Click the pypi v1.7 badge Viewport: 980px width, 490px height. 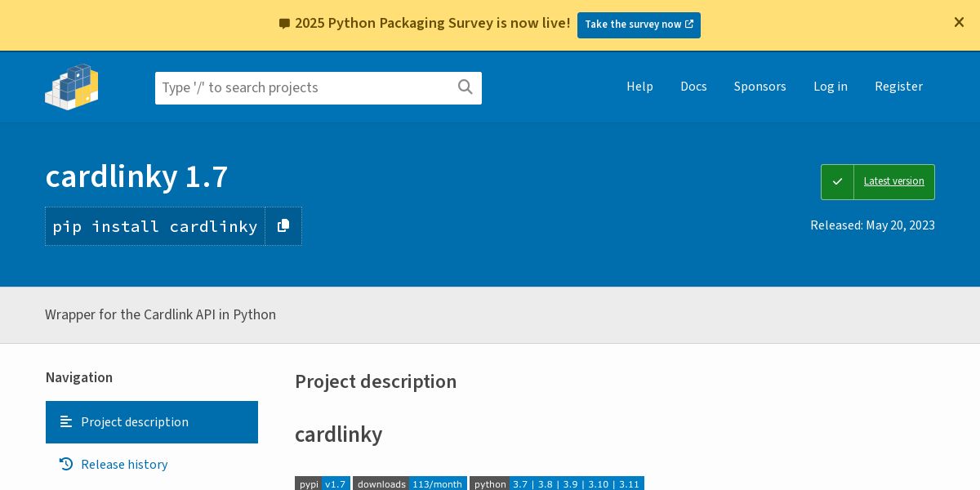coord(323,483)
